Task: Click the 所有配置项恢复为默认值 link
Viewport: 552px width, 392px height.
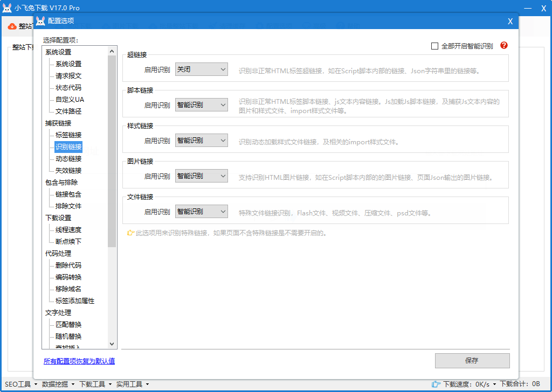Action: click(x=79, y=361)
